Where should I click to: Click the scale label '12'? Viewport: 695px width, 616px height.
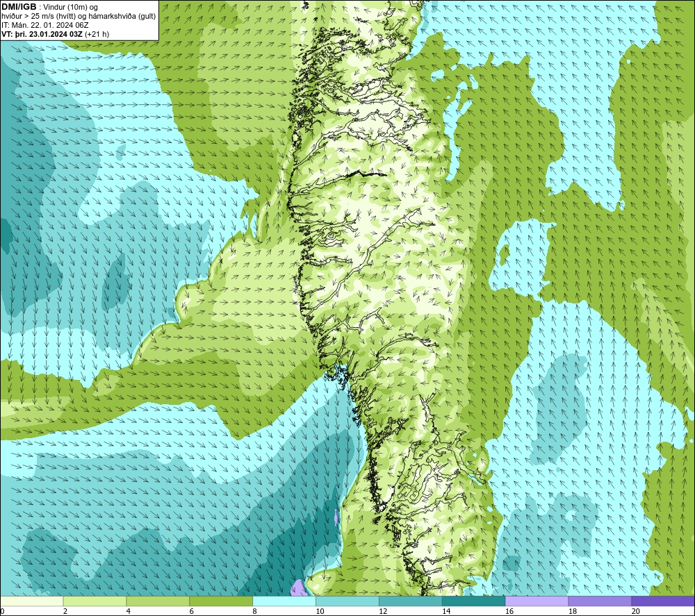click(383, 612)
